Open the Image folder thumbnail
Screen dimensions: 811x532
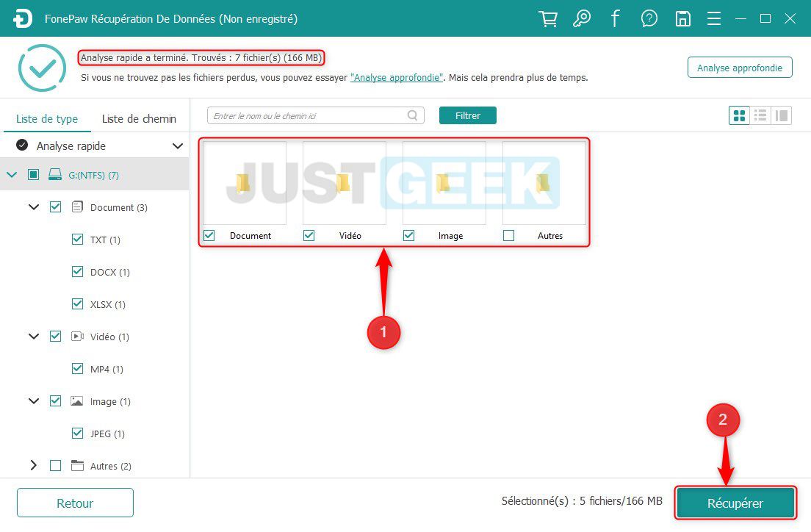444,183
